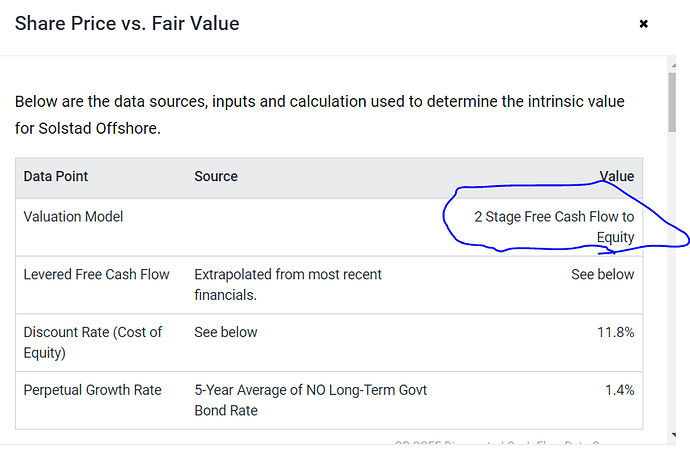Click the Source column header
Viewport: 690px width, 454px height.
pyautogui.click(x=216, y=176)
